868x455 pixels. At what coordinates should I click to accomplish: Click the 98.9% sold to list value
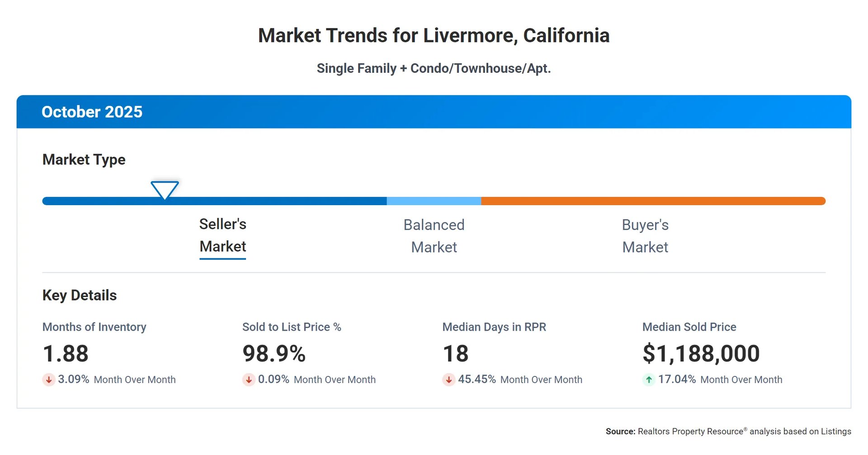point(274,353)
